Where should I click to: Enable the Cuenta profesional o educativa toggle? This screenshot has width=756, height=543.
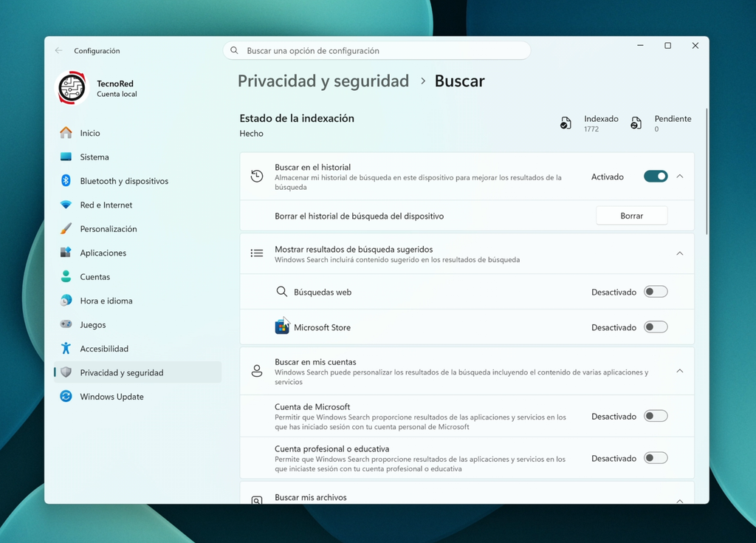[x=656, y=458]
